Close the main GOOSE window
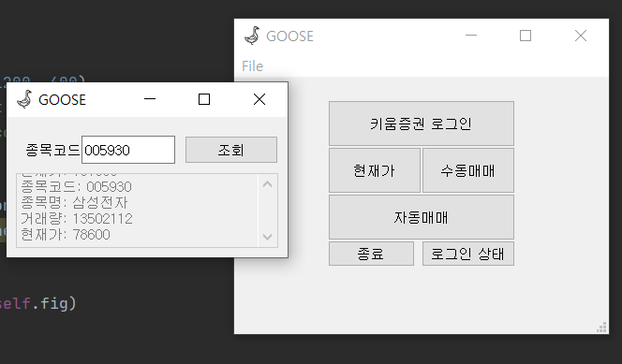Image resolution: width=622 pixels, height=364 pixels. [x=581, y=36]
